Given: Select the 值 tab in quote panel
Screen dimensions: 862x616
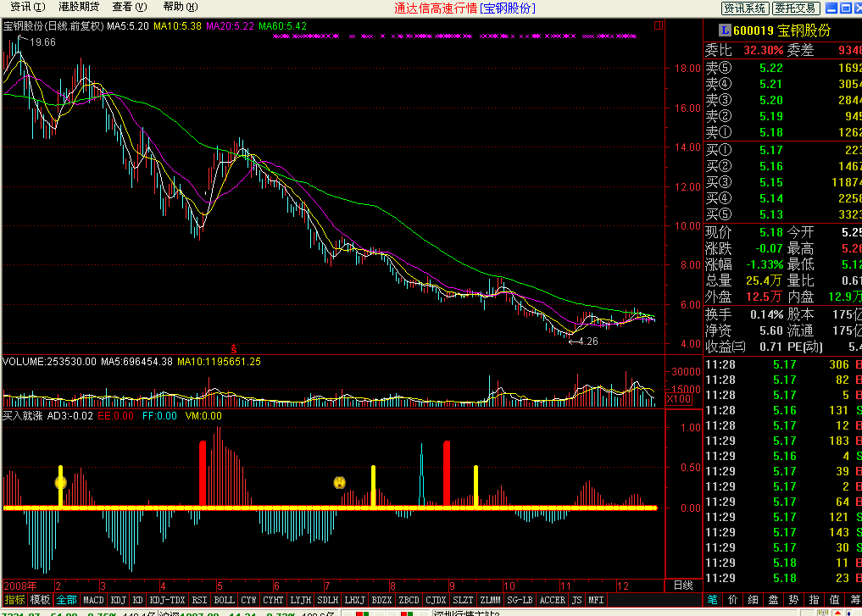Looking at the screenshot, I should pyautogui.click(x=835, y=600).
